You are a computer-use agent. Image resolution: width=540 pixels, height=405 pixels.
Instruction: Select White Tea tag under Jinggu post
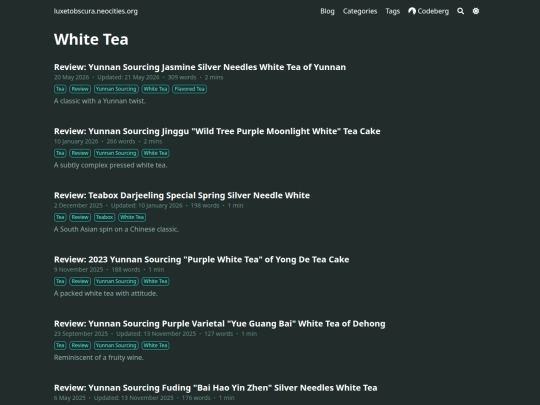(155, 153)
